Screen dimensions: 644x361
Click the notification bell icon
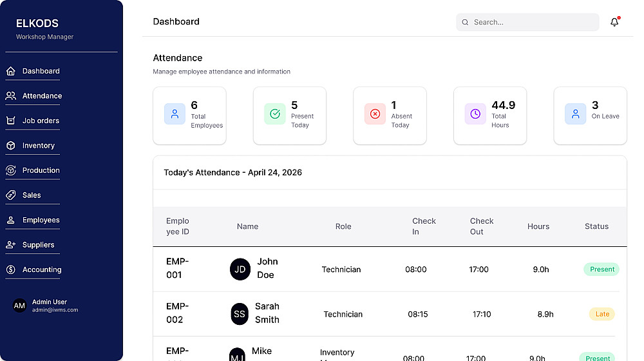(x=614, y=22)
